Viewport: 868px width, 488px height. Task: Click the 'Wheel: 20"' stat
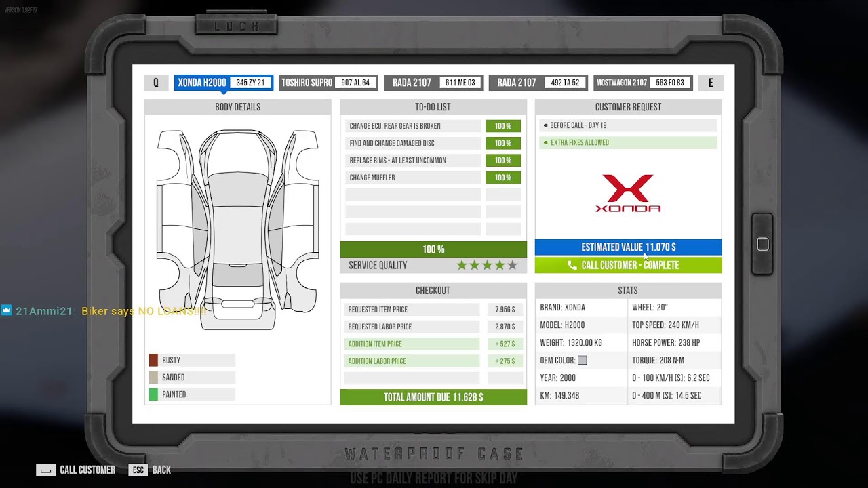pyautogui.click(x=650, y=307)
